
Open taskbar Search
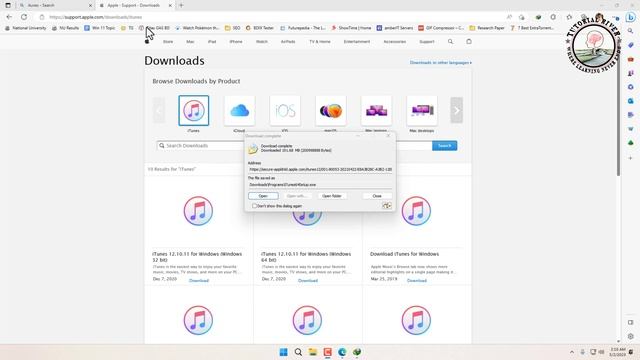pyautogui.click(x=298, y=352)
